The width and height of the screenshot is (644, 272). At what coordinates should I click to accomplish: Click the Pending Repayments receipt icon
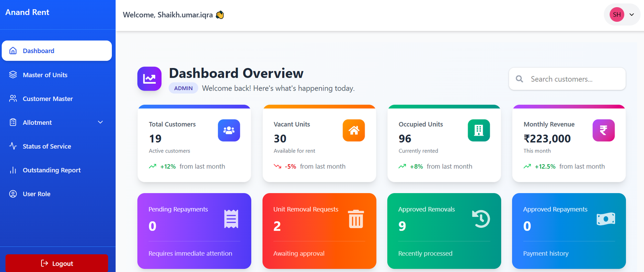tap(231, 219)
